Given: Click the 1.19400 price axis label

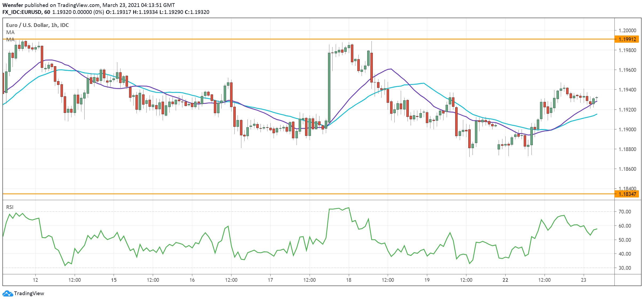Looking at the screenshot, I should (x=627, y=90).
